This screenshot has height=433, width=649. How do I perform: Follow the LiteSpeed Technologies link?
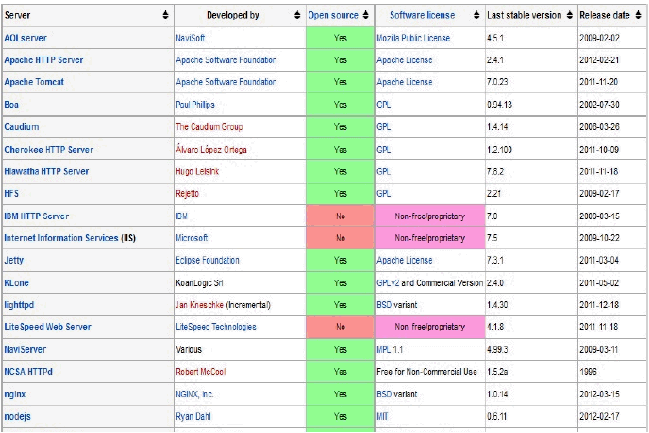(216, 327)
